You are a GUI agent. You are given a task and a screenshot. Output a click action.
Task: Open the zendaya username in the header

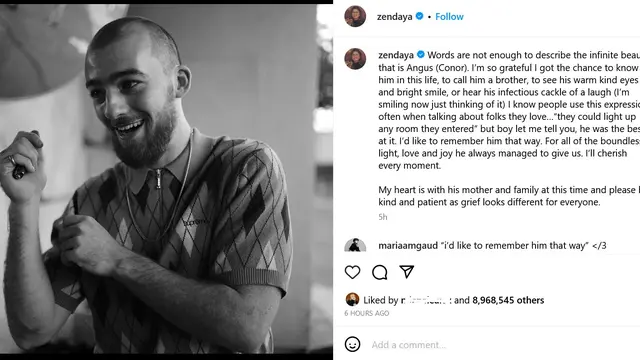pos(394,17)
